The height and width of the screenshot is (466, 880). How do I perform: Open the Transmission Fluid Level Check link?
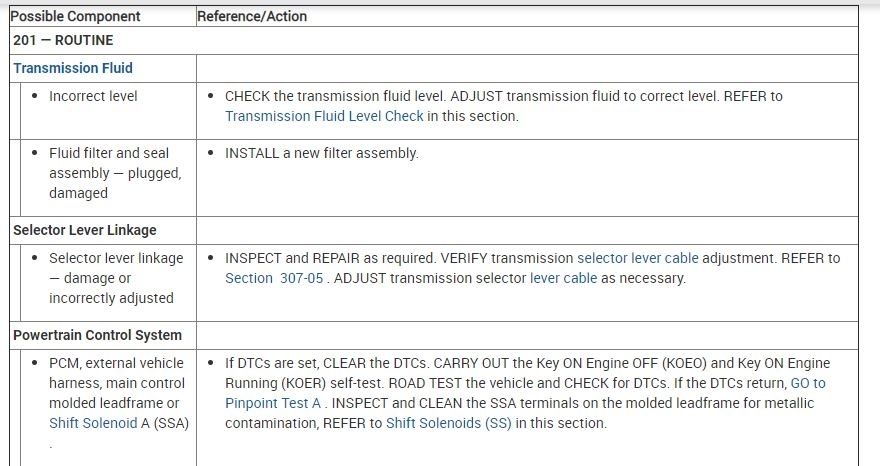click(324, 116)
